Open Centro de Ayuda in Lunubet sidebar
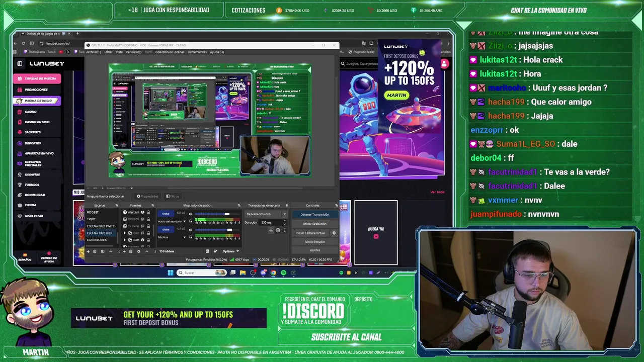Image resolution: width=644 pixels, height=362 pixels. 49,257
